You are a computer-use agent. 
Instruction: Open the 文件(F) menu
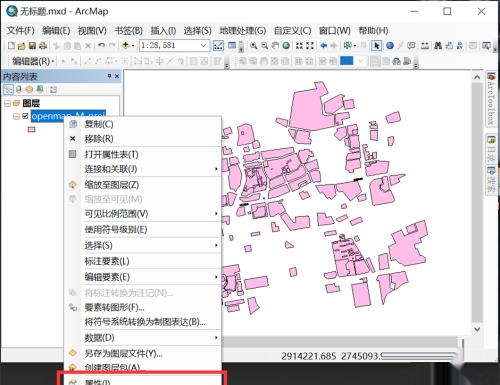[x=21, y=31]
